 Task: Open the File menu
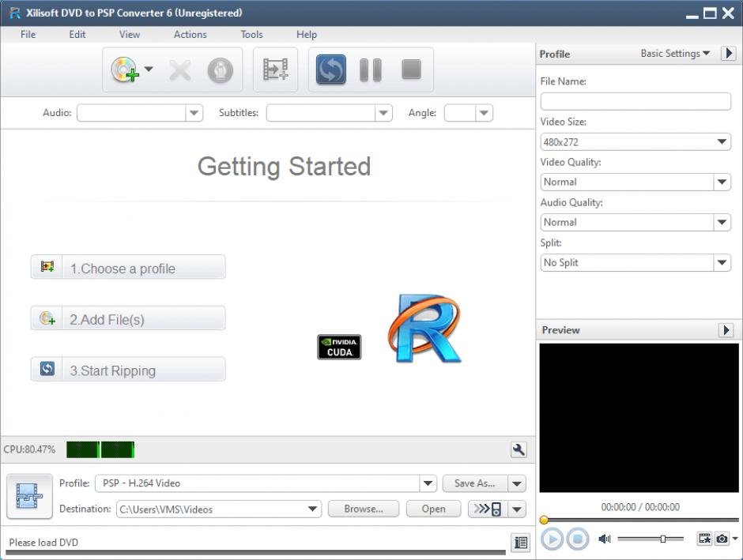28,34
